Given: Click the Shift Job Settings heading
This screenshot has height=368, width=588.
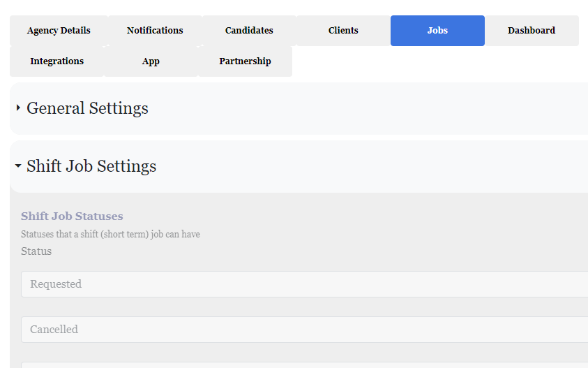Looking at the screenshot, I should coord(91,166).
